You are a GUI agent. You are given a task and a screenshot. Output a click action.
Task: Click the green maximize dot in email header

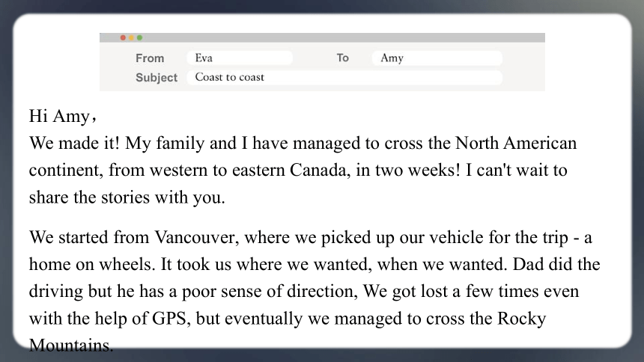[139, 37]
